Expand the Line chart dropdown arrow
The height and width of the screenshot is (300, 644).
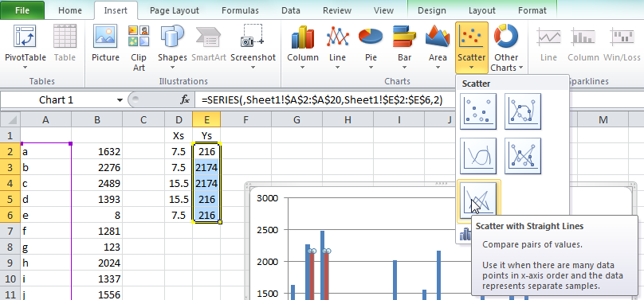click(337, 67)
